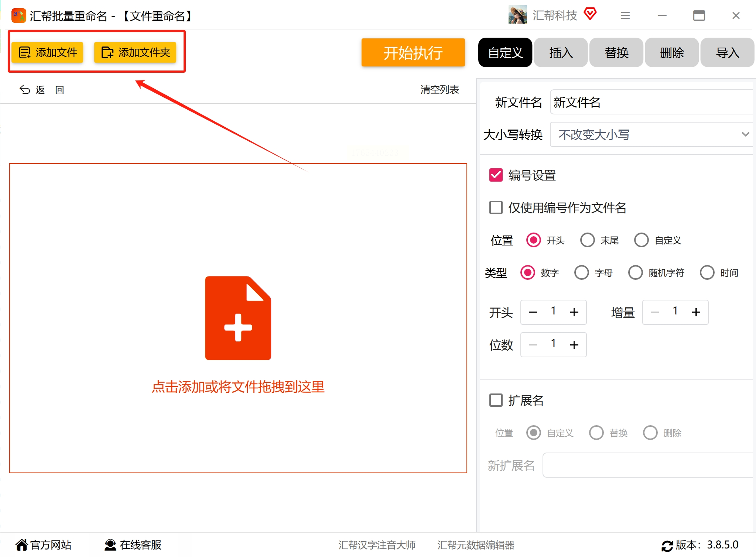Open 在线客服 via the headset icon
This screenshot has height=557, width=756.
[110, 545]
